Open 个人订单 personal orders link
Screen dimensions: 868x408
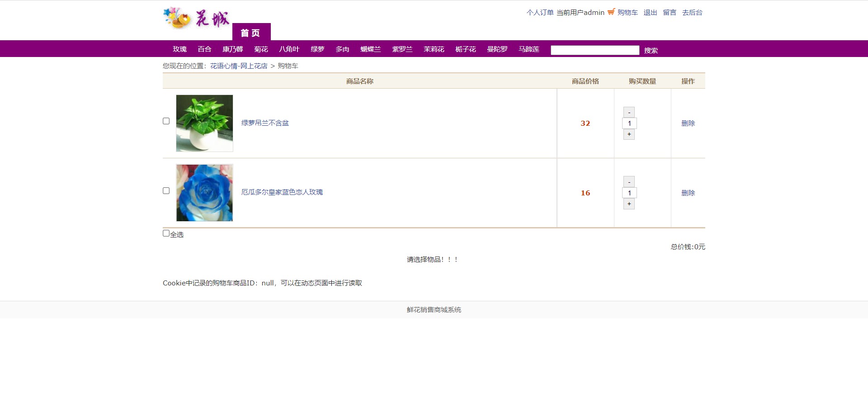pyautogui.click(x=540, y=13)
